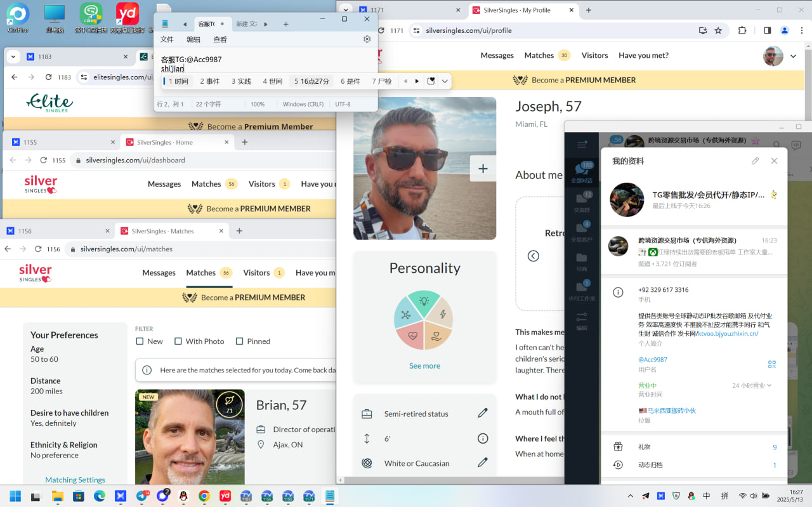Click the info icon next to height 6'
Screen dimensions: 812x507
tap(482, 438)
